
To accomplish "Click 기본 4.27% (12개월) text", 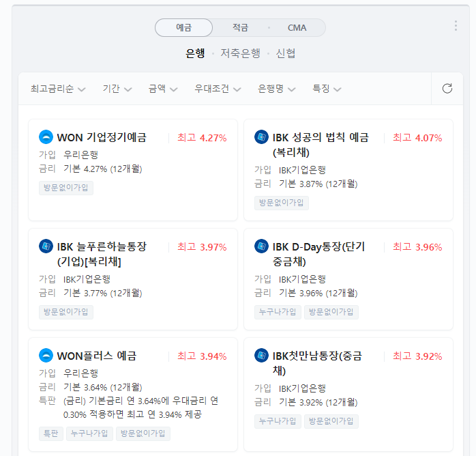I will click(102, 169).
